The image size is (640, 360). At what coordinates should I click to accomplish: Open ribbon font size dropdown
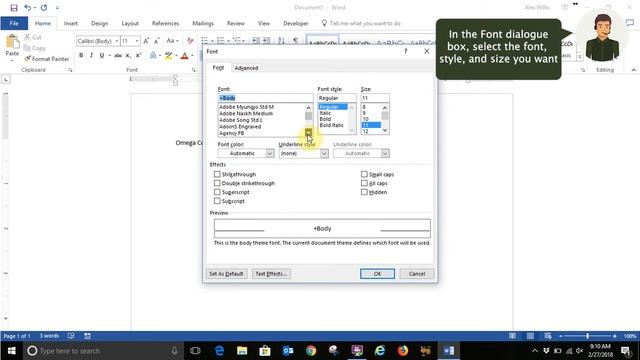point(137,41)
